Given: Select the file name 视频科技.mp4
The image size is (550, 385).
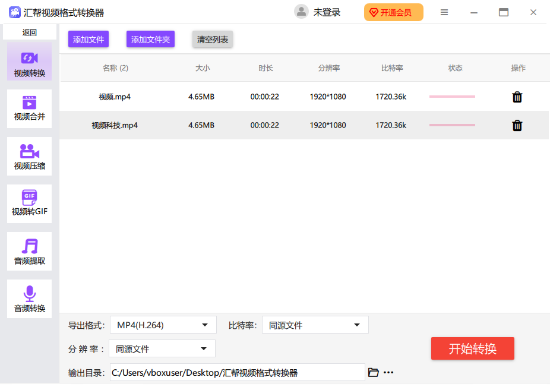Looking at the screenshot, I should (115, 125).
